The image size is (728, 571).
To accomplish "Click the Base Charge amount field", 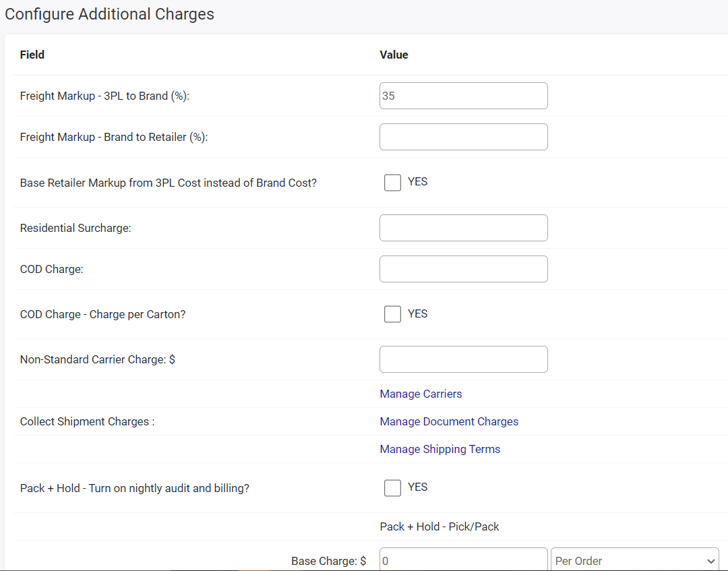I will [463, 560].
